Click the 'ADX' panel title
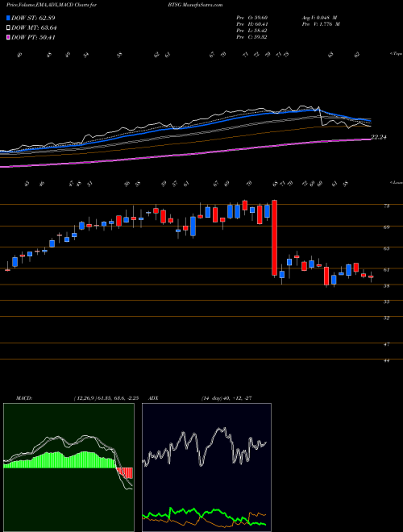The height and width of the screenshot is (532, 403). [153, 398]
